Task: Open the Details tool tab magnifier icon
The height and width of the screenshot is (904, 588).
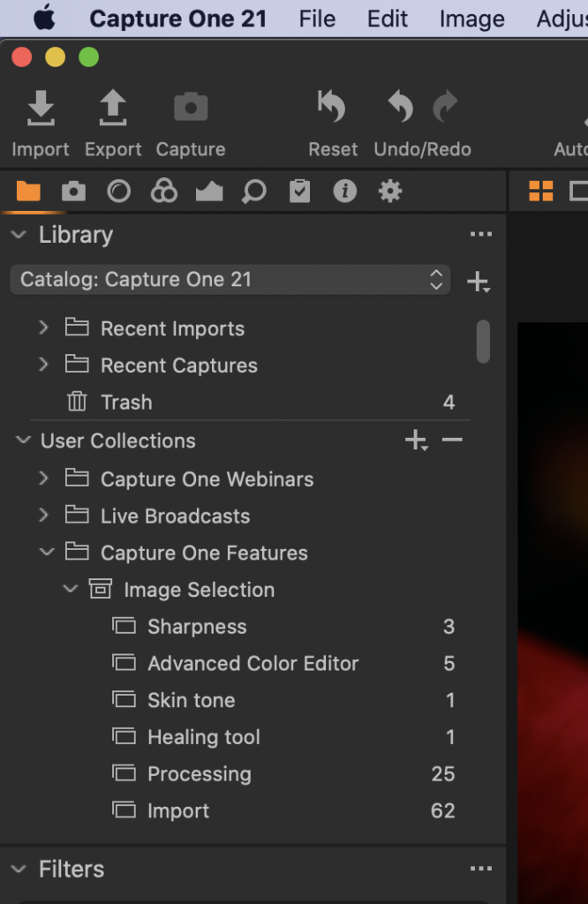Action: 254,192
